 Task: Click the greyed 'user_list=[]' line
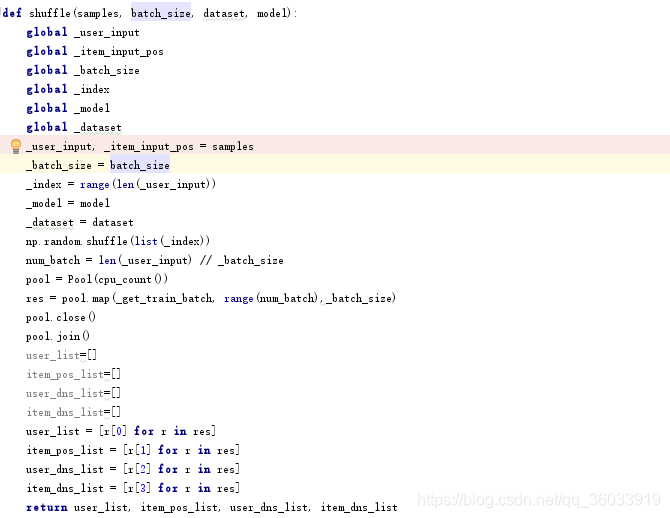61,355
